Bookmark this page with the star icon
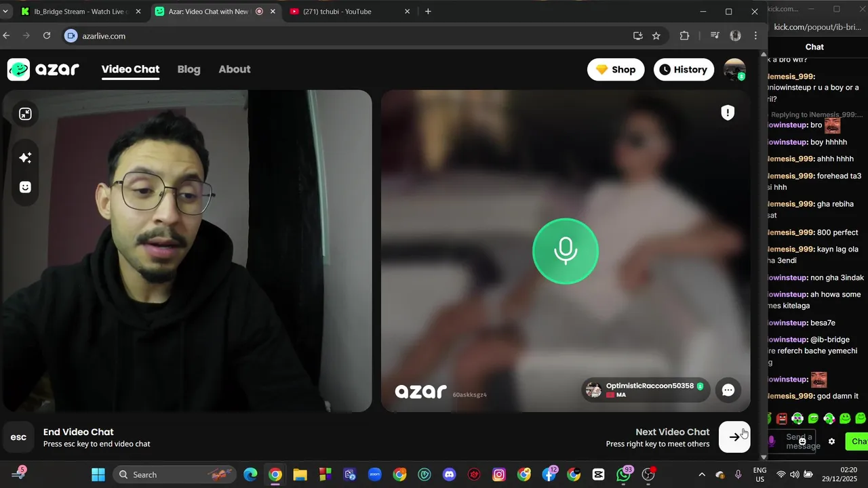The height and width of the screenshot is (488, 868). click(656, 36)
